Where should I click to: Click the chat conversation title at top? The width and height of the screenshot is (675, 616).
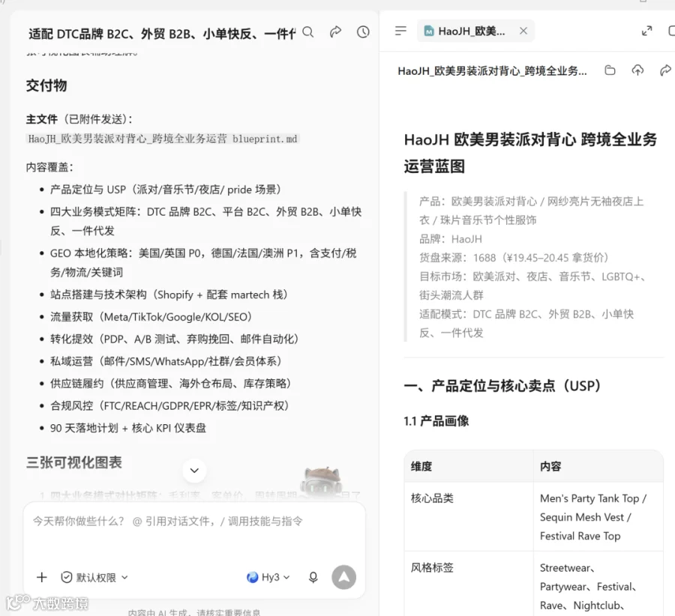coord(162,34)
